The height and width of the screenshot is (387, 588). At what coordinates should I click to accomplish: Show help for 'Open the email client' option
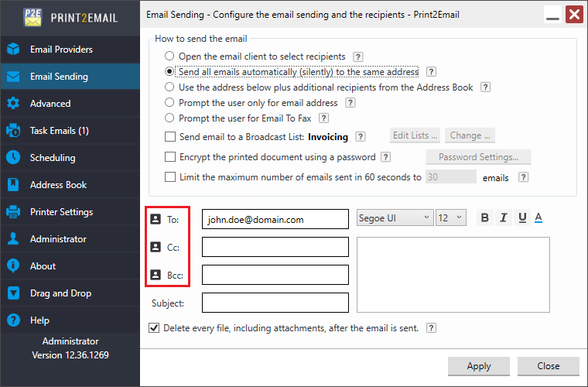click(x=358, y=57)
